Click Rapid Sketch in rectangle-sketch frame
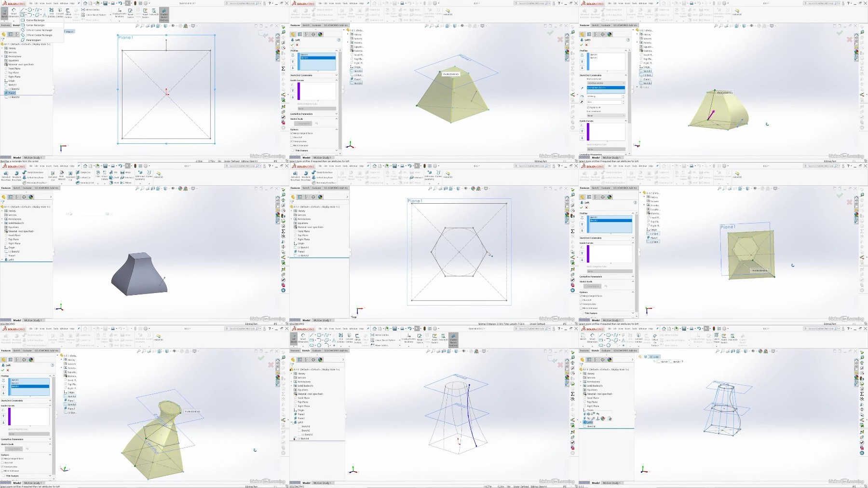Screen dimensions: 868x488 [145, 14]
